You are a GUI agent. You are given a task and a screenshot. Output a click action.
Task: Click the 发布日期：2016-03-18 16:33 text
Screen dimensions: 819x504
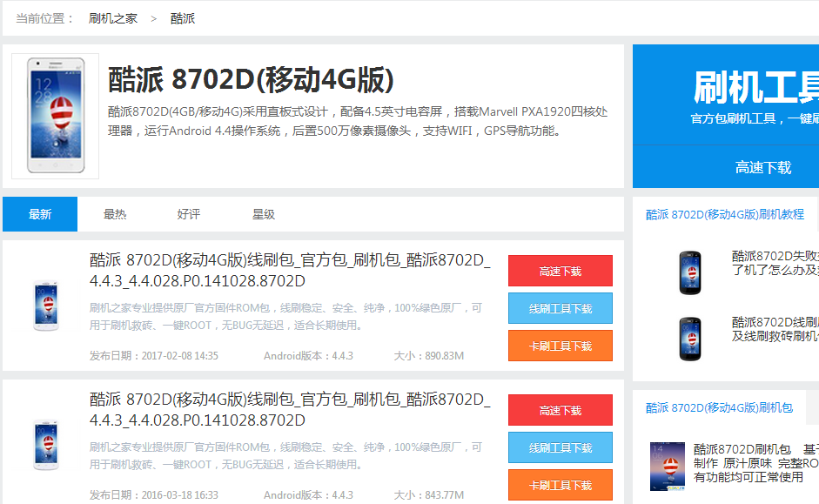[x=153, y=494]
